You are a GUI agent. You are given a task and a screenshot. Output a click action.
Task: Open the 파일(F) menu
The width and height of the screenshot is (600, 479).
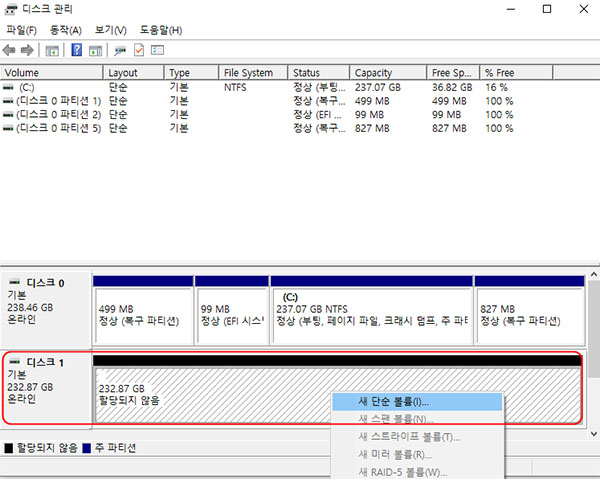click(21, 30)
